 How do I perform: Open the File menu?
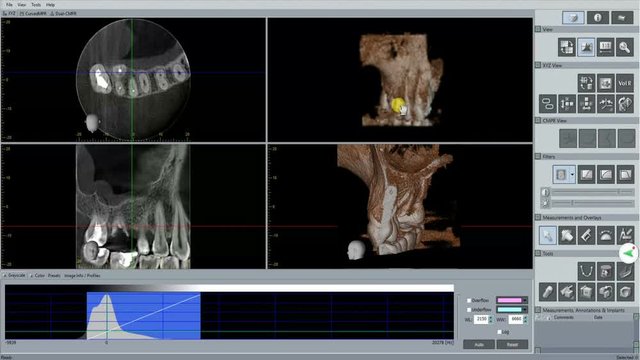point(9,5)
